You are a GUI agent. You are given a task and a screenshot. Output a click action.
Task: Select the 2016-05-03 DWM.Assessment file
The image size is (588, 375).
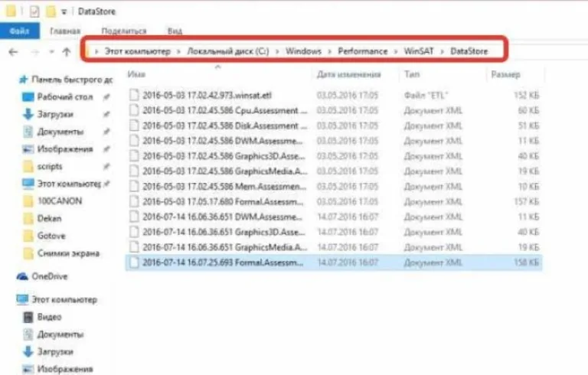click(333, 141)
